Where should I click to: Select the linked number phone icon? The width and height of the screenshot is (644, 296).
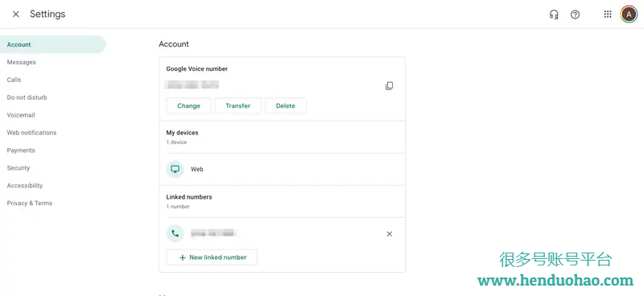point(175,233)
